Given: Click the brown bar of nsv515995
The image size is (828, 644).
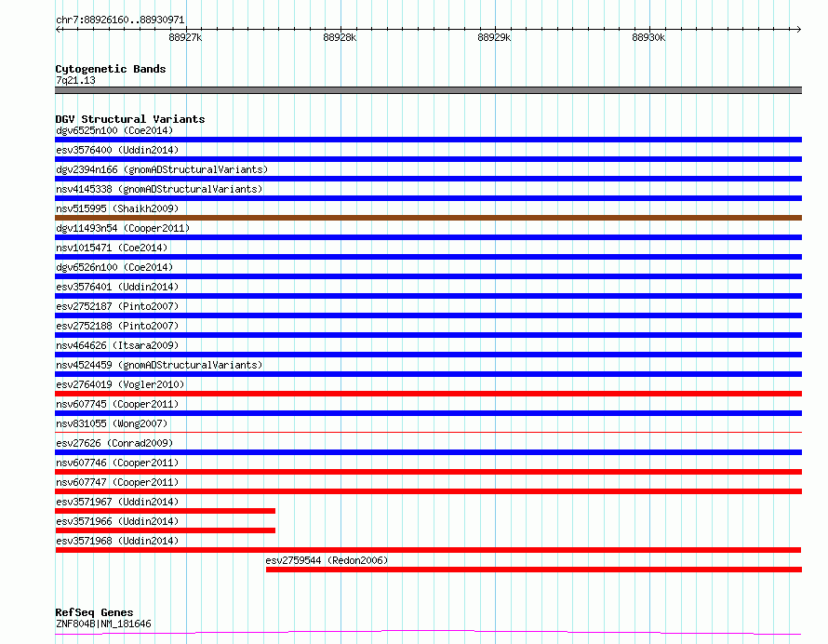Looking at the screenshot, I should (x=428, y=218).
